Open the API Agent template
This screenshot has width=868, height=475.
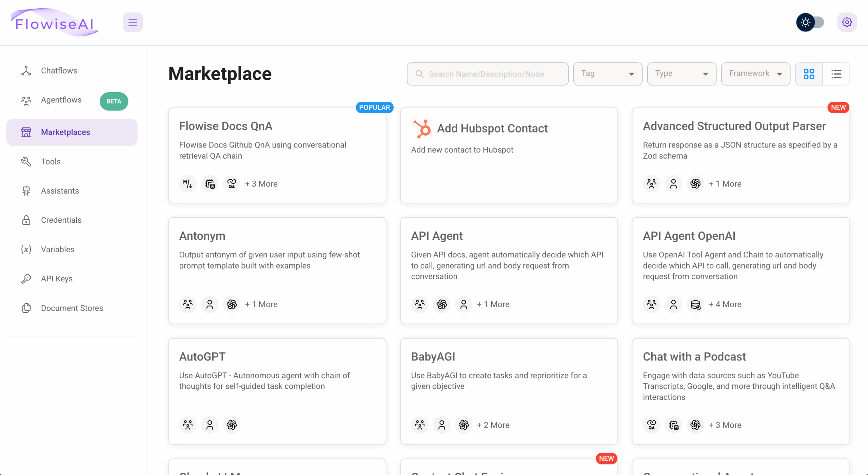[509, 271]
